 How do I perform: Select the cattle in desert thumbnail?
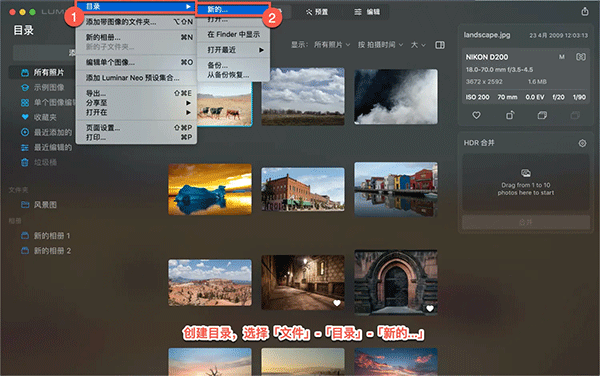[225, 104]
